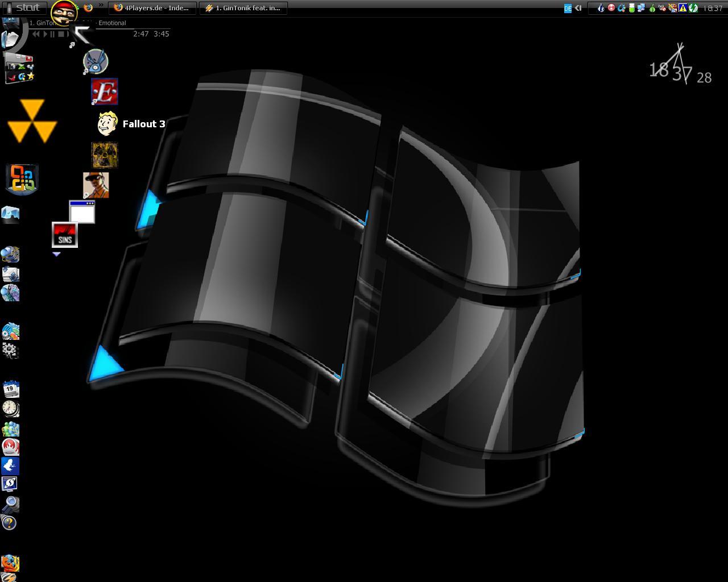Launch the shortcut with the sunglasses man
The height and width of the screenshot is (582, 728).
click(x=96, y=185)
